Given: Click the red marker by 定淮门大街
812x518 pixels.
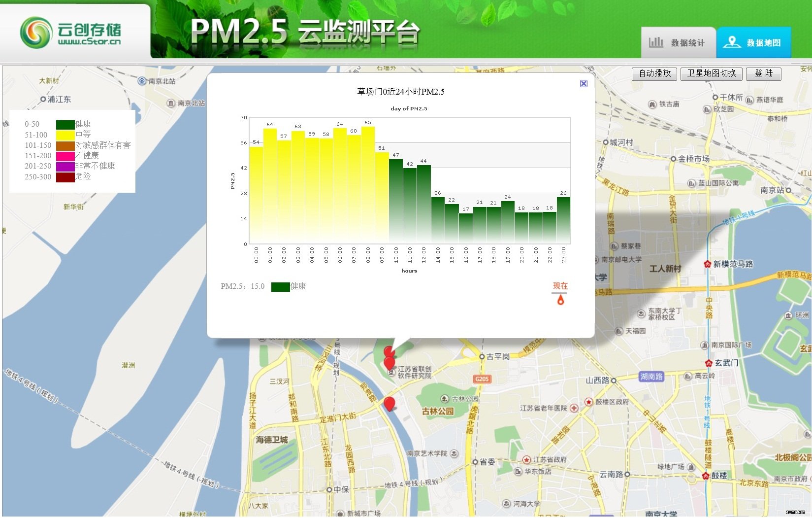Looking at the screenshot, I should [389, 404].
